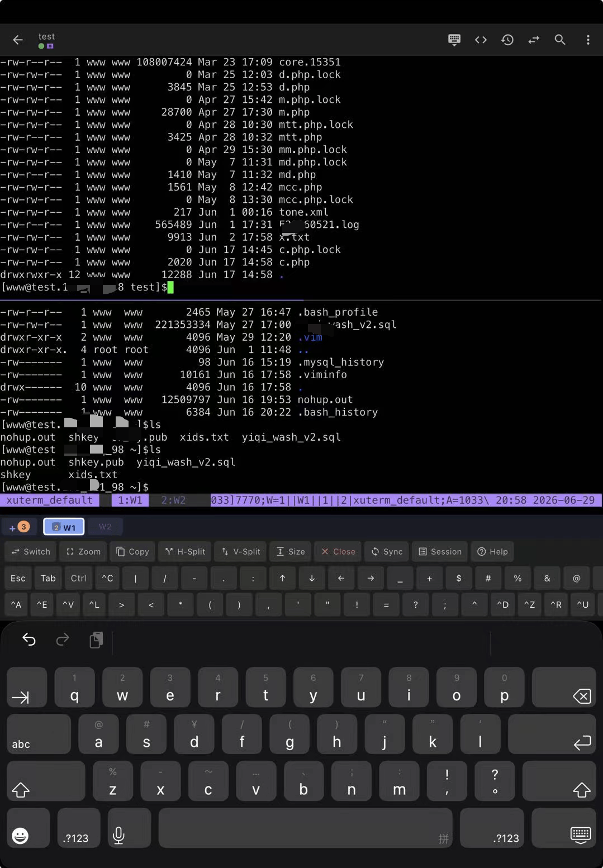The image size is (603, 868).
Task: Tap the upper pane prompt cursor
Action: [170, 287]
